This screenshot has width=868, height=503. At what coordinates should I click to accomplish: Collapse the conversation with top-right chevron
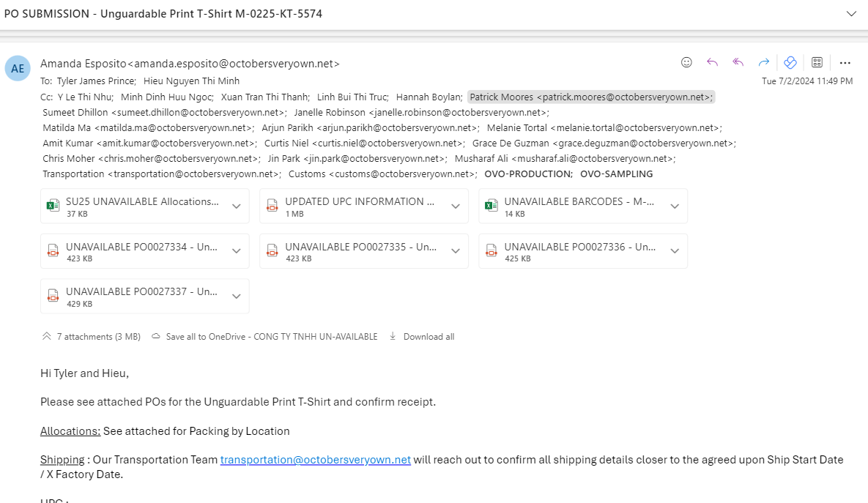tap(851, 14)
